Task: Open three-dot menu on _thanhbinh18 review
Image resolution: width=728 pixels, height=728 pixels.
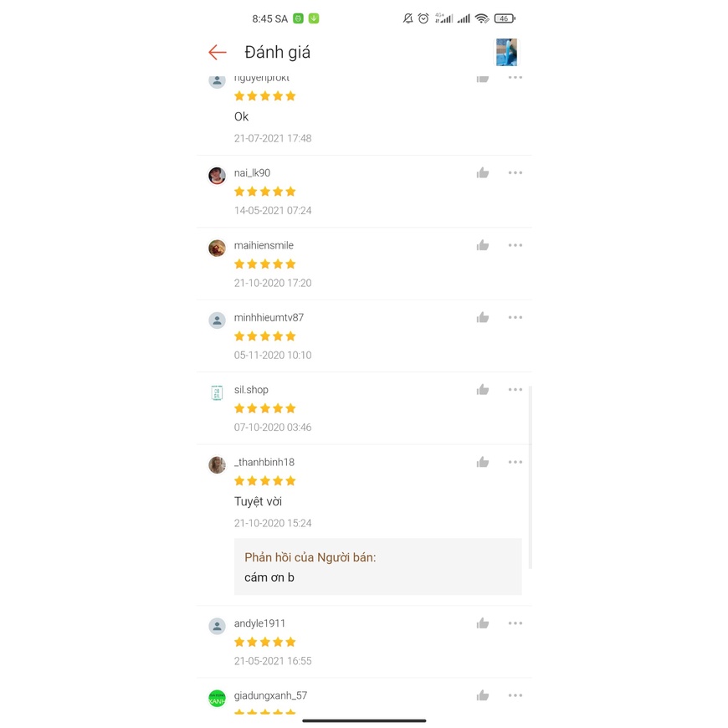Action: point(515,463)
